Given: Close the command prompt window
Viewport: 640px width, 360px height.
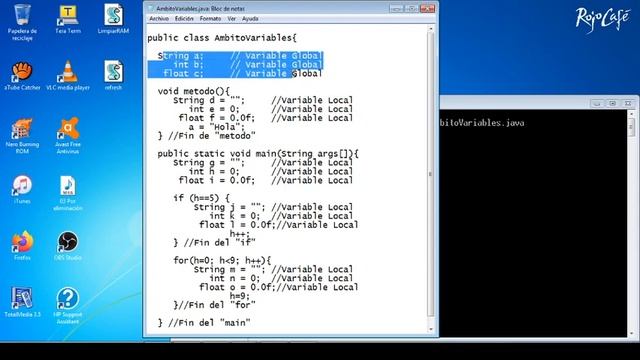Looking at the screenshot, I should (x=628, y=103).
